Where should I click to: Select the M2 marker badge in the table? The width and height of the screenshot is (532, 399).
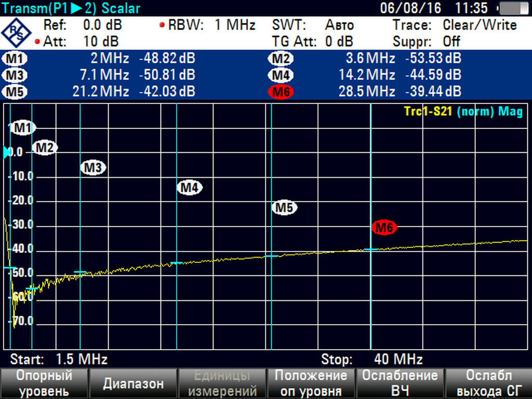tap(281, 59)
